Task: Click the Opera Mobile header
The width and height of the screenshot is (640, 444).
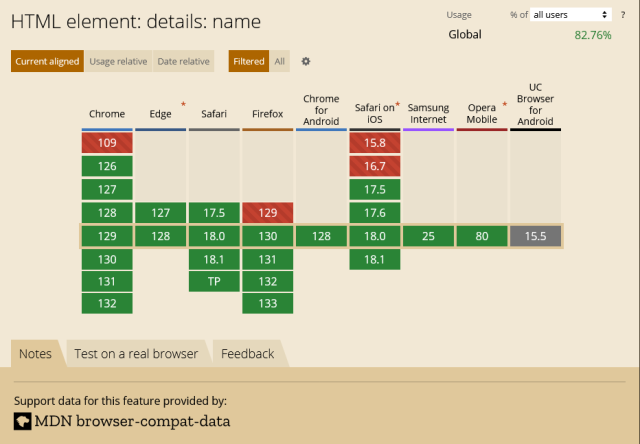Action: (x=482, y=113)
